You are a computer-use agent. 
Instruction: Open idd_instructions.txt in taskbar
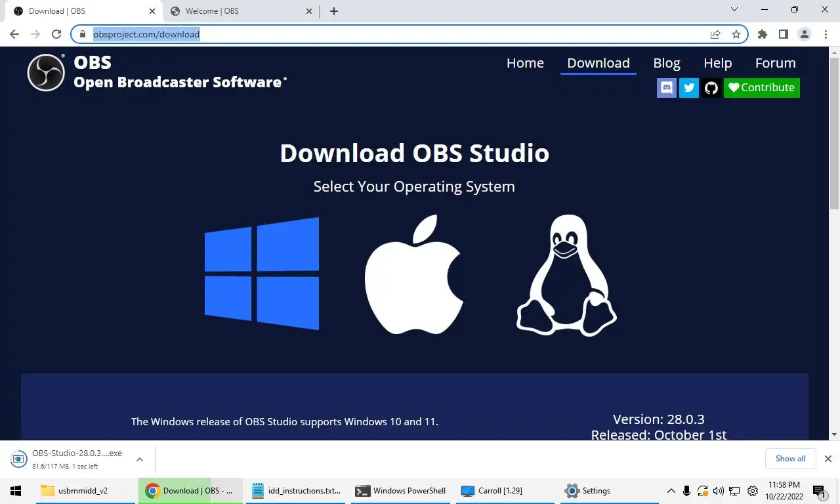pyautogui.click(x=297, y=491)
